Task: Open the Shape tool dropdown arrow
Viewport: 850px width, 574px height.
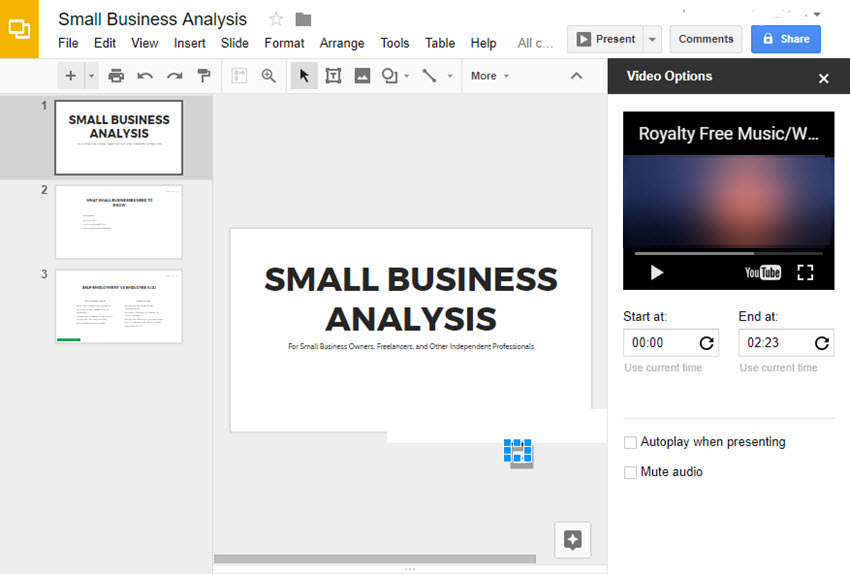Action: tap(407, 76)
